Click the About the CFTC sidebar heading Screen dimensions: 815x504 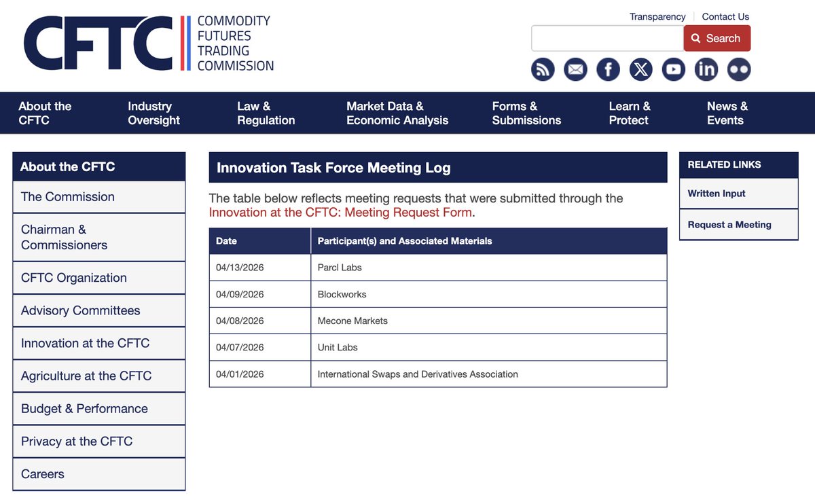point(99,166)
